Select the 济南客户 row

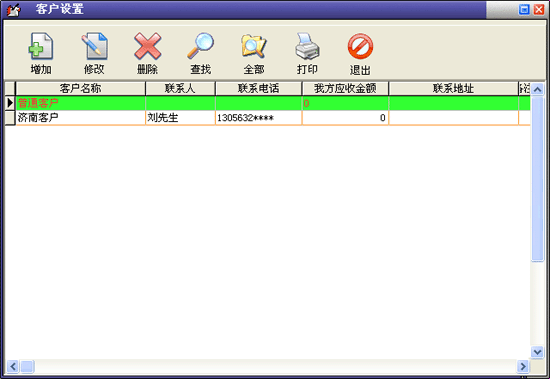click(x=268, y=118)
